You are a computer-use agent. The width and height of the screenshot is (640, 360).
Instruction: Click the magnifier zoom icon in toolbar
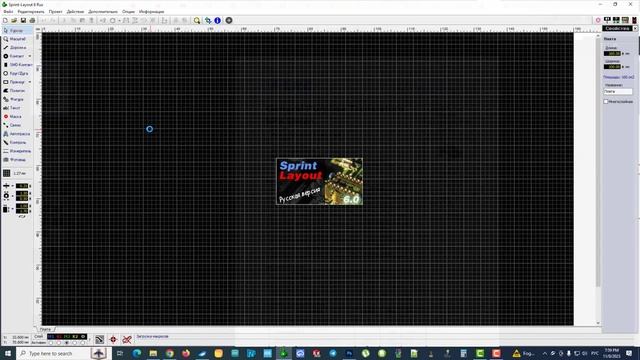[197, 20]
